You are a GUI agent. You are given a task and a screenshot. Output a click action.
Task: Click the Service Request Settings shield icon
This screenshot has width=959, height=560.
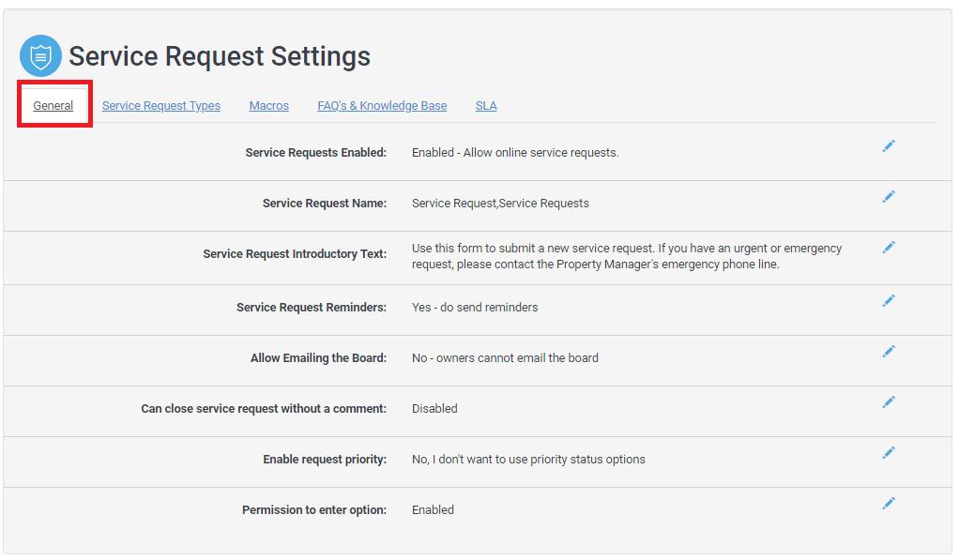pos(40,56)
